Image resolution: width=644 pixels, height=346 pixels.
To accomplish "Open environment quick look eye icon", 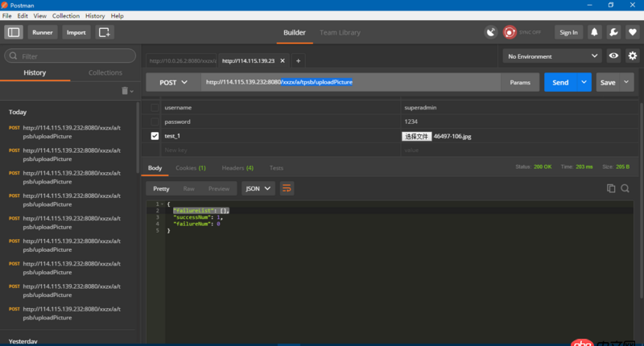I will [613, 56].
